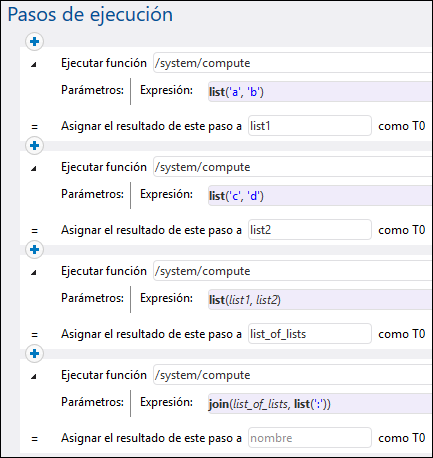433x458 pixels.
Task: Add a step between list1 and list2
Action: point(34,146)
